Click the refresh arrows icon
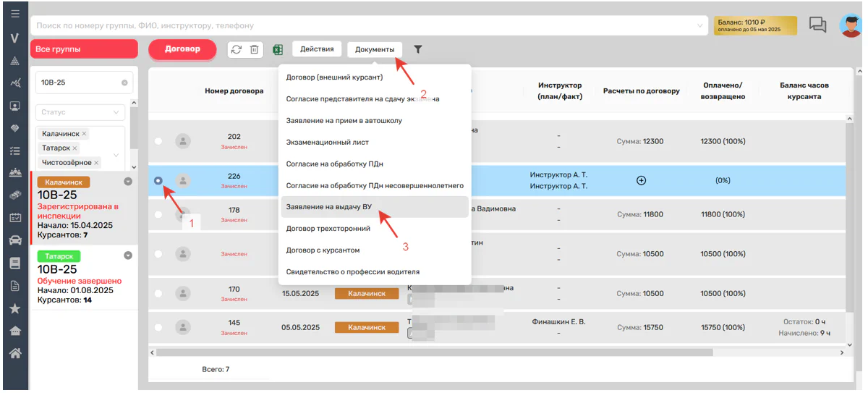Image resolution: width=868 pixels, height=393 pixels. pyautogui.click(x=236, y=49)
